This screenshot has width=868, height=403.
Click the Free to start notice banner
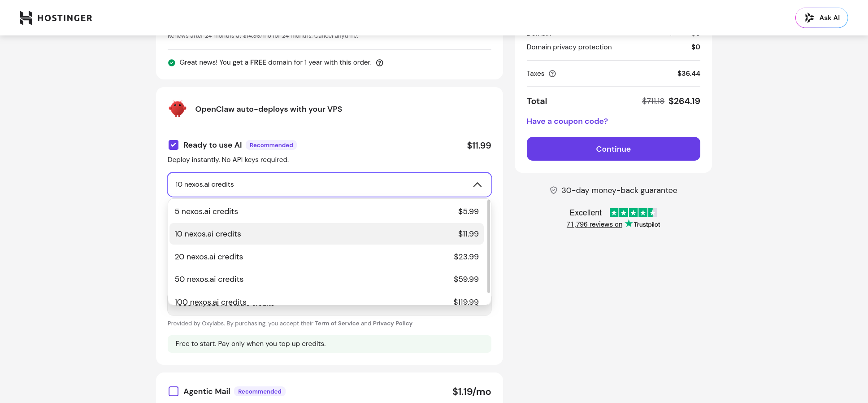point(330,344)
